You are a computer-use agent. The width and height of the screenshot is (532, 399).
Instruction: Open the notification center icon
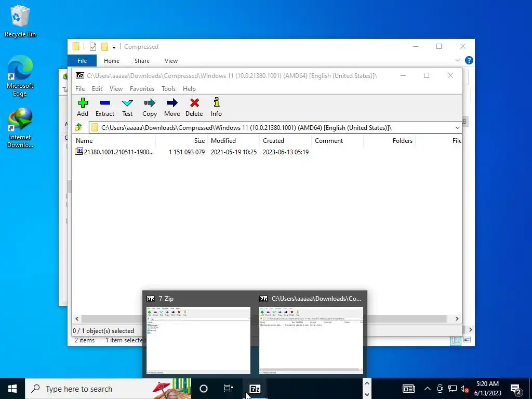(x=516, y=389)
